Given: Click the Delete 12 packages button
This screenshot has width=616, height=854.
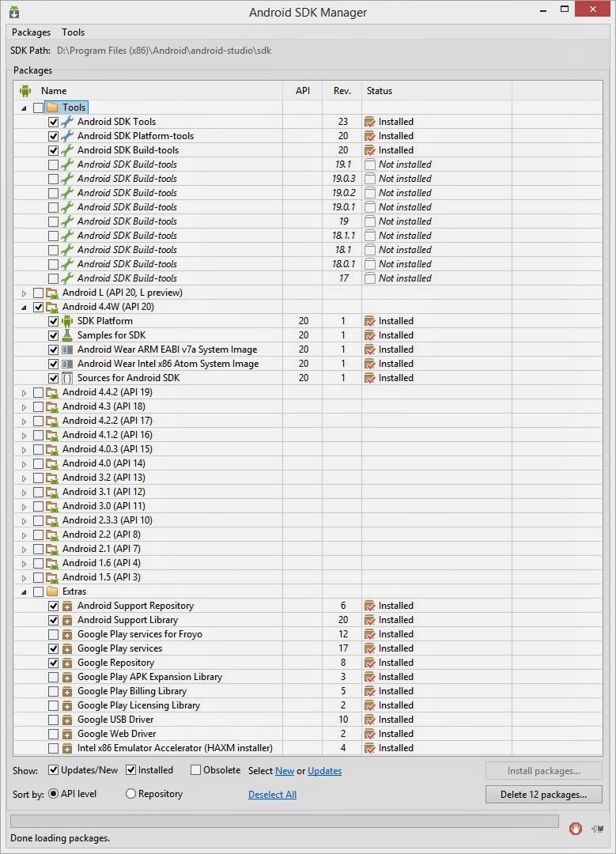Looking at the screenshot, I should click(x=543, y=795).
